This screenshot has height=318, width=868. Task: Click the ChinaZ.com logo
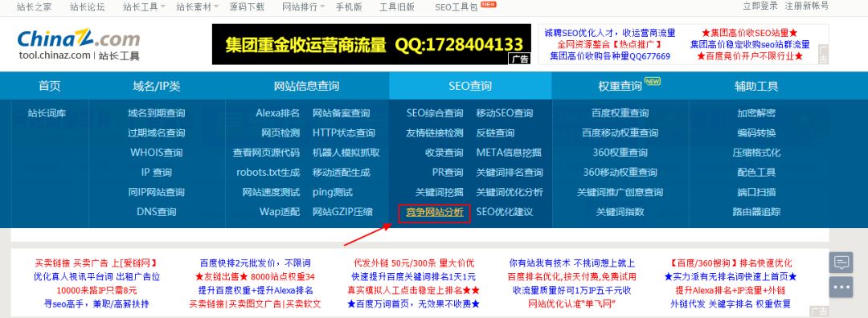[79, 44]
